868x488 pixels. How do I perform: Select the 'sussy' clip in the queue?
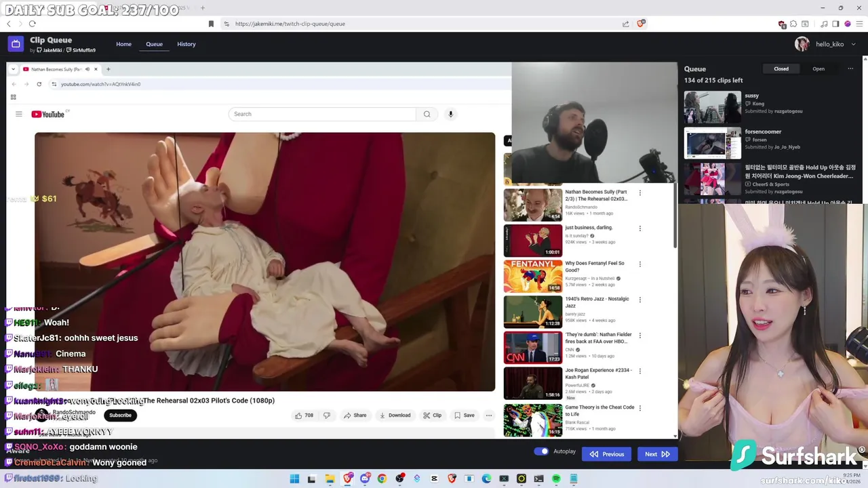point(772,107)
